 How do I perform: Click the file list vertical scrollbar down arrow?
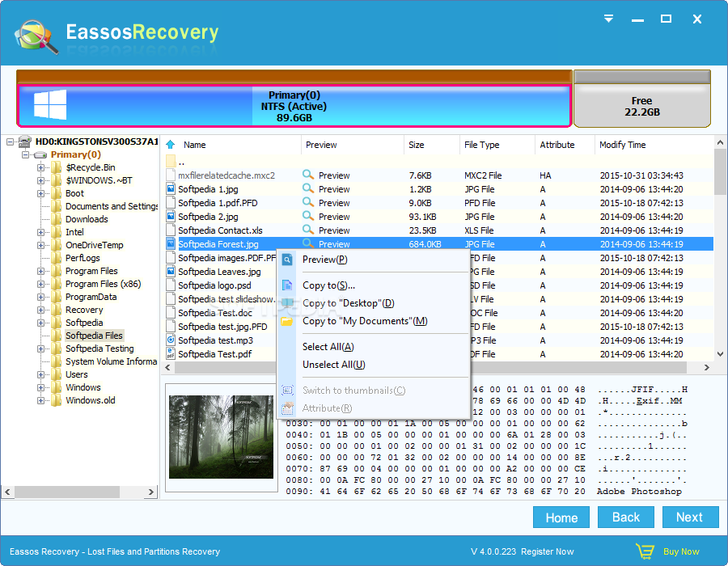tap(720, 354)
